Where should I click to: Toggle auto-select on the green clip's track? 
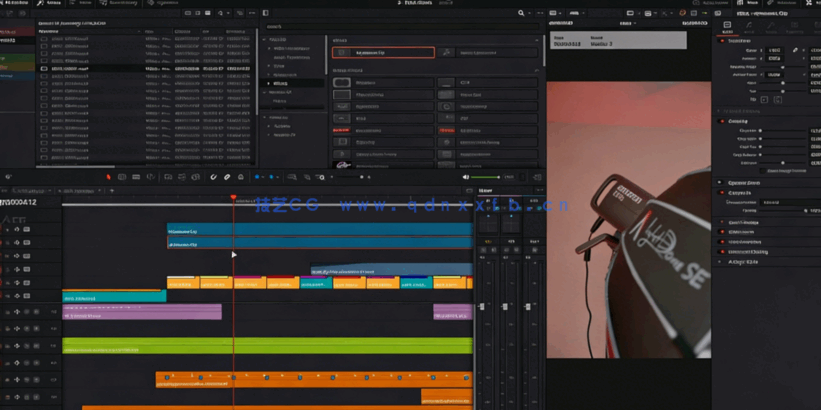pos(16,346)
